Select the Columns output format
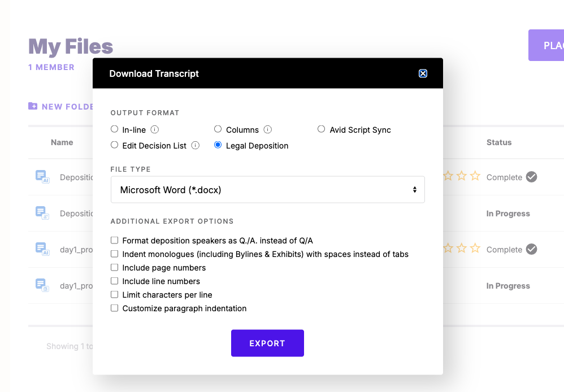The width and height of the screenshot is (564, 392). click(218, 129)
